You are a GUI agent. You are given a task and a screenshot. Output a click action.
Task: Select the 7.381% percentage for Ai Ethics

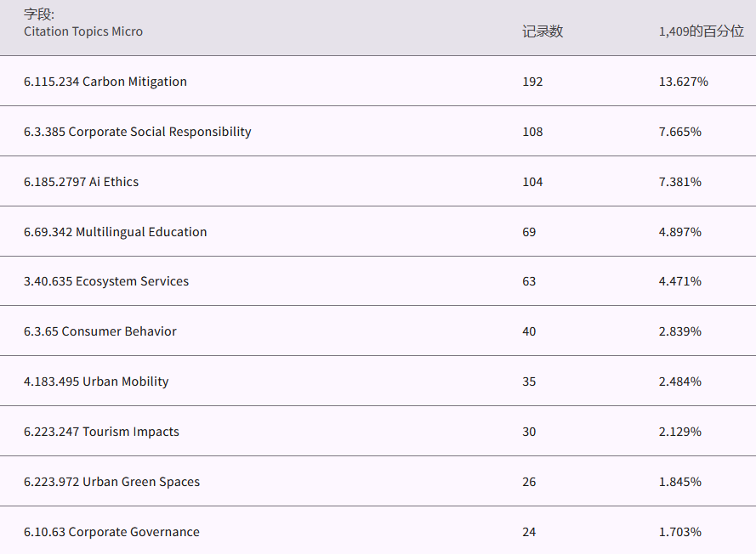coord(679,182)
